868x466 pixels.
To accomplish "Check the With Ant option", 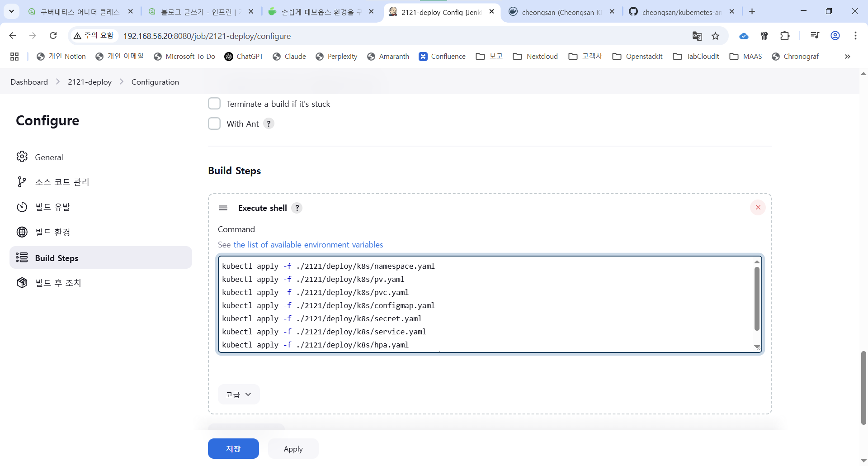I will (214, 124).
